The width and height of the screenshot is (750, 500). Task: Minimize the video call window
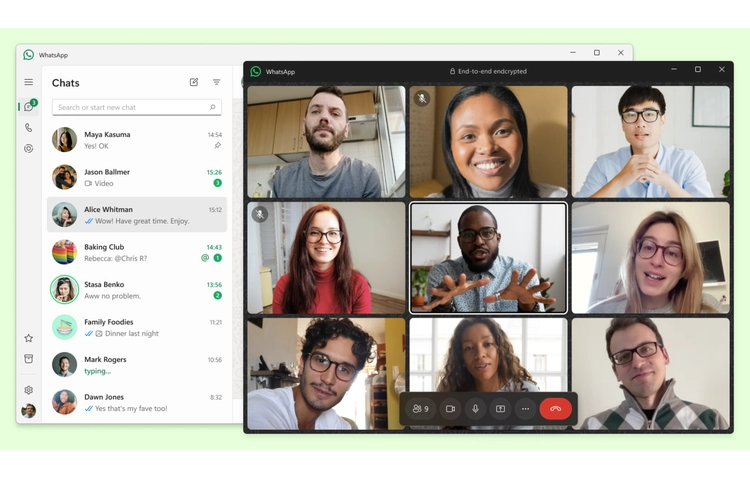point(674,69)
